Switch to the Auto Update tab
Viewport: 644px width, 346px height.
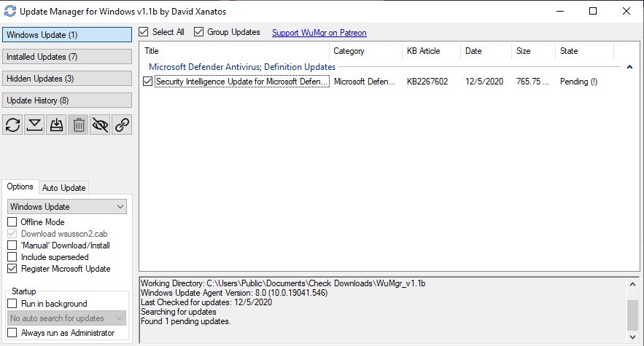pos(64,188)
